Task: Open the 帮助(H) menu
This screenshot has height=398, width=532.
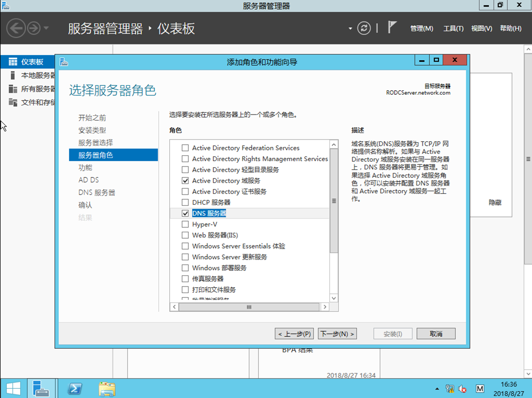Action: pyautogui.click(x=510, y=28)
